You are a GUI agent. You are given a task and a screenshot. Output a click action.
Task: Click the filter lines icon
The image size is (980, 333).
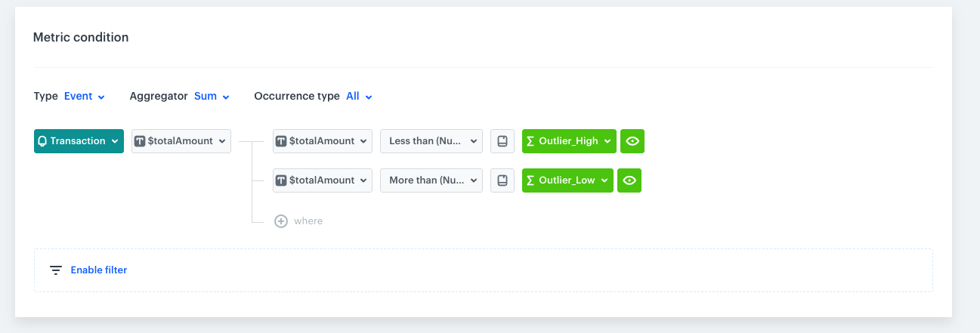click(56, 270)
